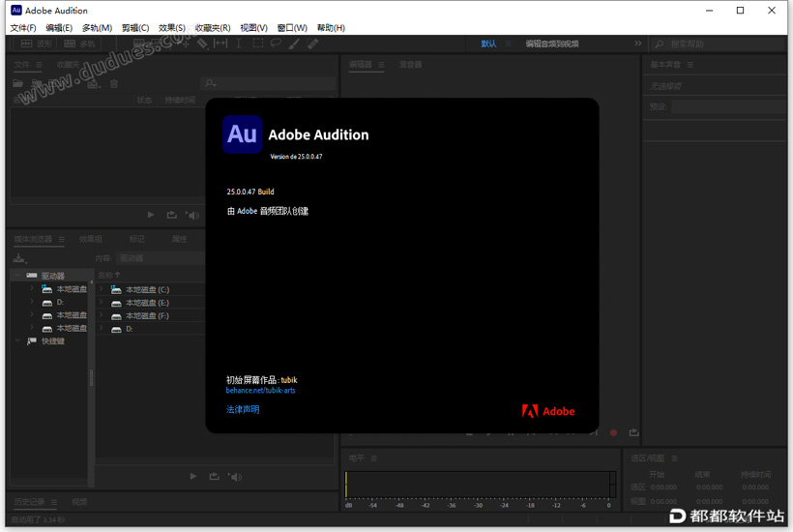Expand 本地磁盘 (F:) in the name list
Screen dimensions: 793x532
point(102,315)
